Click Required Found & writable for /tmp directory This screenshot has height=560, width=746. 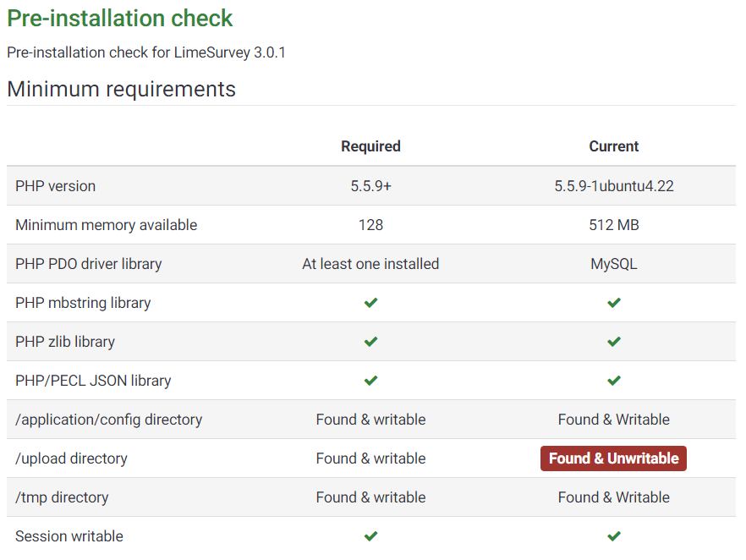click(370, 497)
